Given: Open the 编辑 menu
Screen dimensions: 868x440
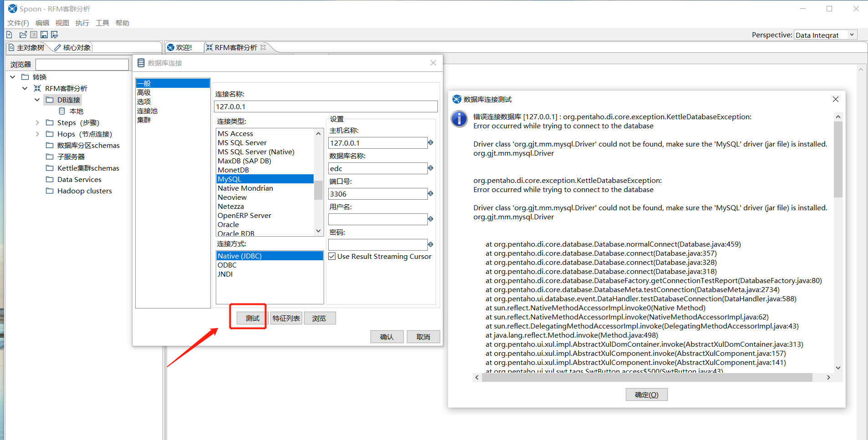Looking at the screenshot, I should click(42, 23).
